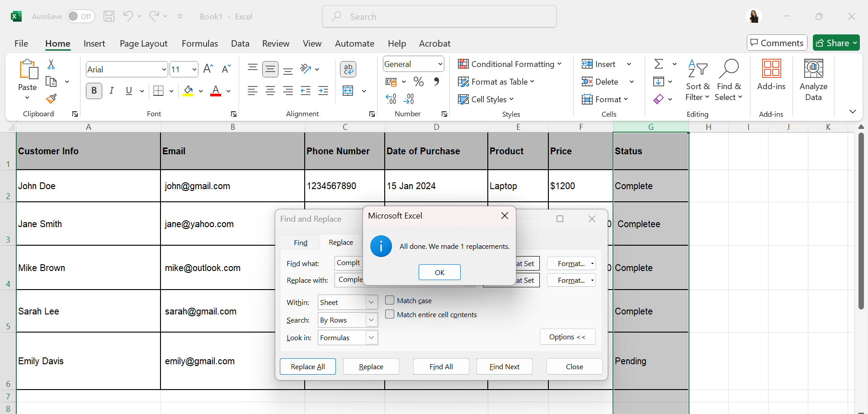Screen dimensions: 868x414
Task: Toggle Bold formatting in the ribbon
Action: (94, 91)
